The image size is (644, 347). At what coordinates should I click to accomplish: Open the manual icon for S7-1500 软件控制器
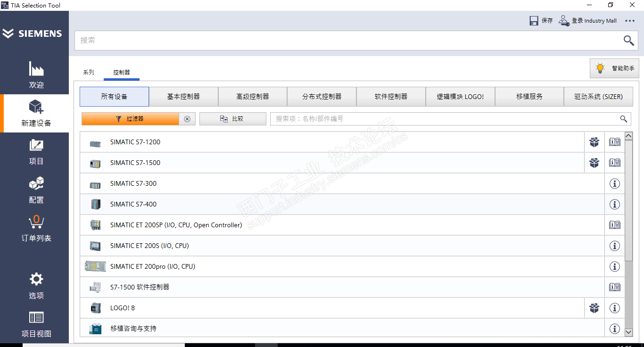(615, 287)
